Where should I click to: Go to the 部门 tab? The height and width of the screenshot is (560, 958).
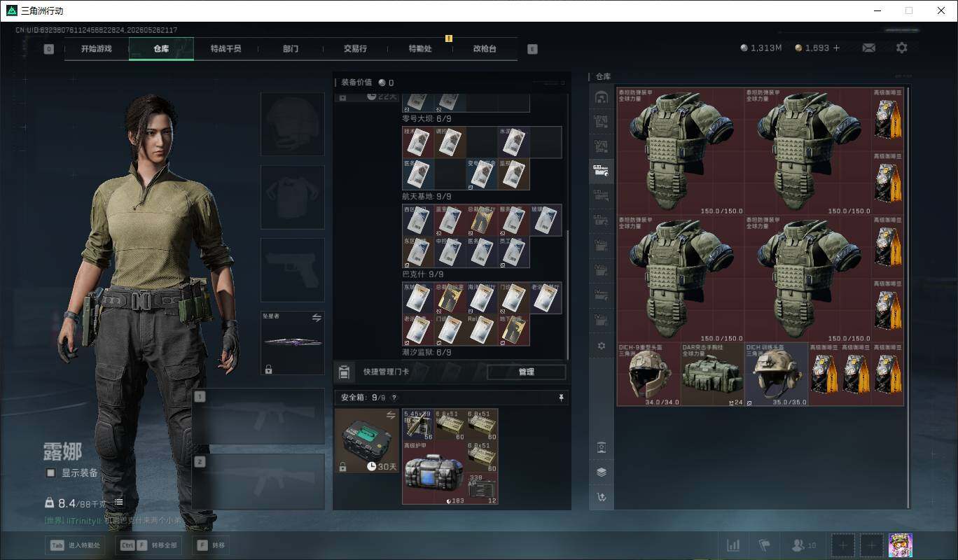[291, 49]
